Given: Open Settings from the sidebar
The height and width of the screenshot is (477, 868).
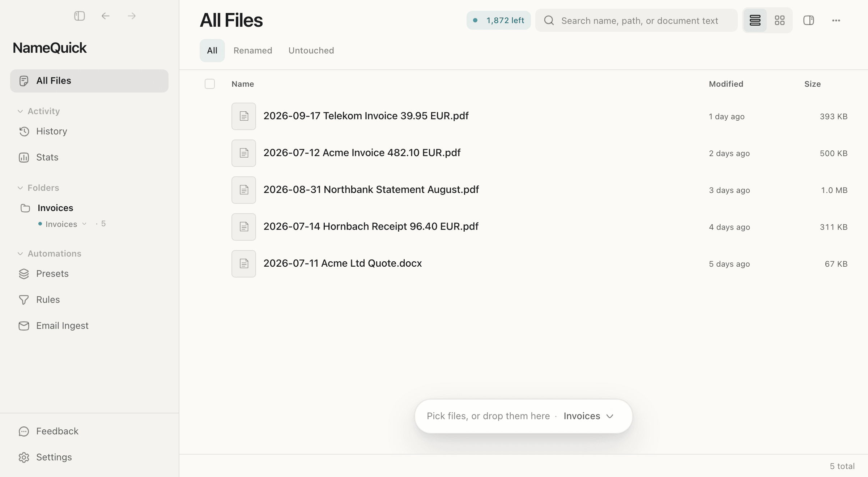Looking at the screenshot, I should click(x=89, y=457).
